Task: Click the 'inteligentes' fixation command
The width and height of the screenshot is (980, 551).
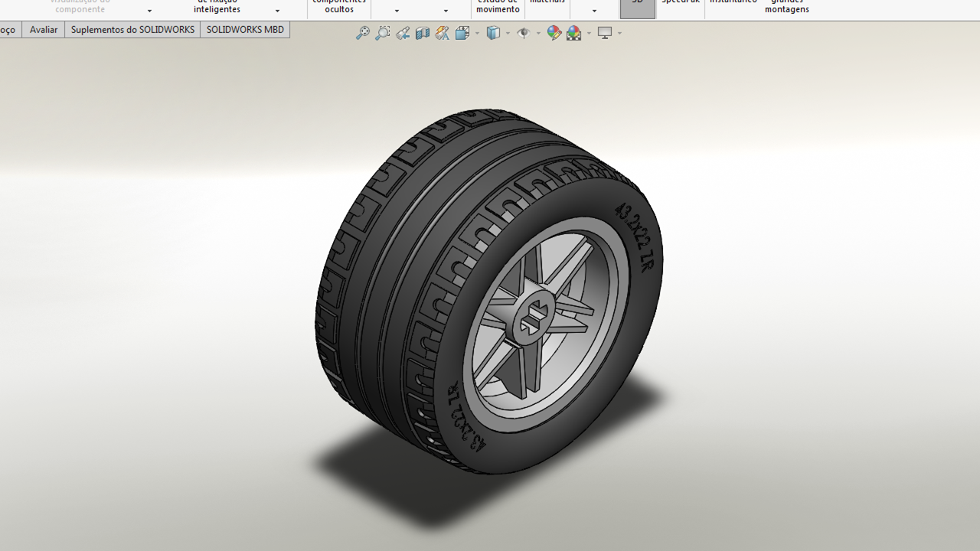Action: tap(217, 7)
